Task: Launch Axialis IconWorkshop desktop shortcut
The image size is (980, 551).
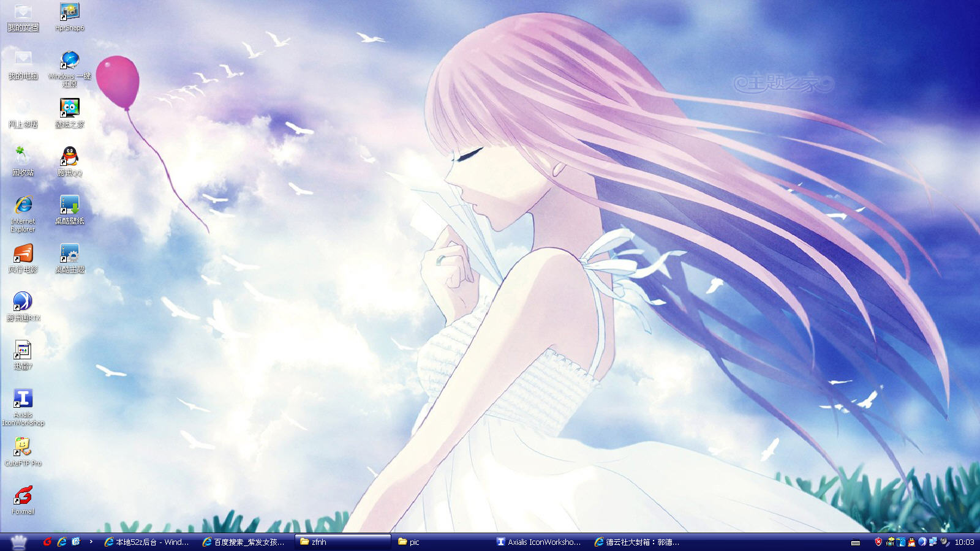Action: pyautogui.click(x=23, y=408)
